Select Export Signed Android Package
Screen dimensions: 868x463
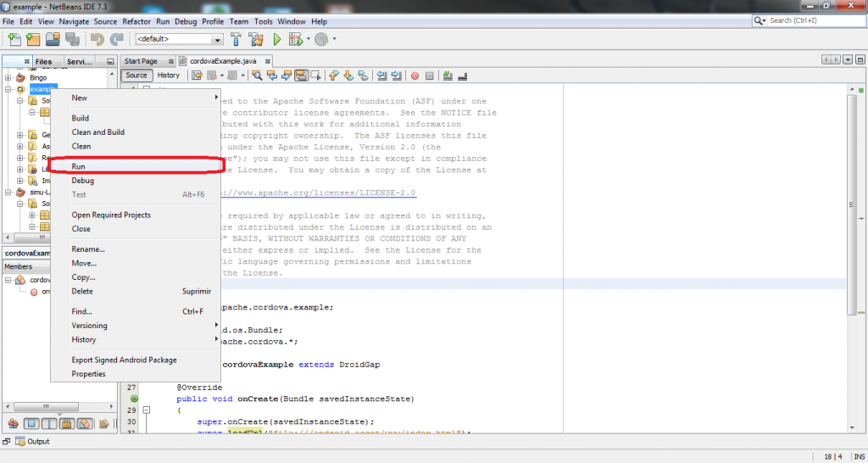point(136,360)
